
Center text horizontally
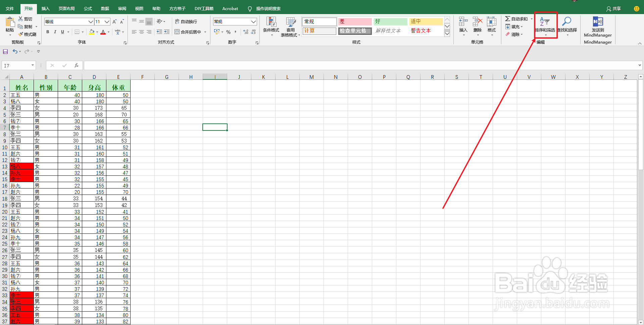coord(142,32)
